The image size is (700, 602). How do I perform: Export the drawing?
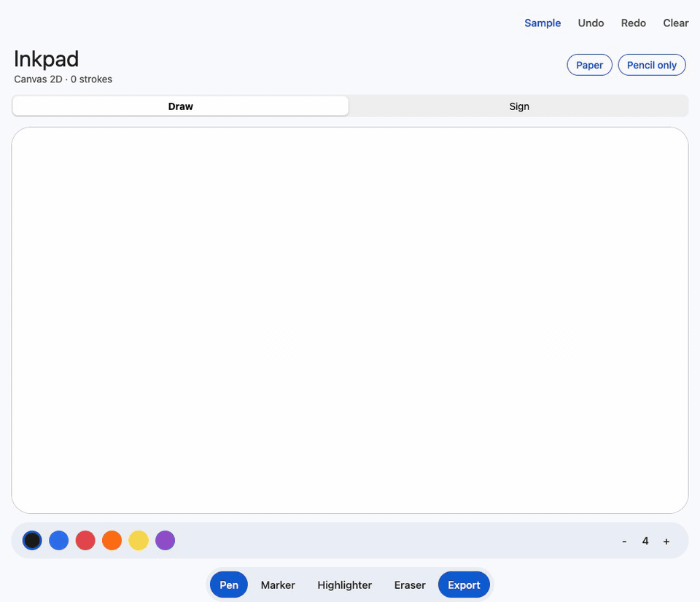[x=464, y=585]
